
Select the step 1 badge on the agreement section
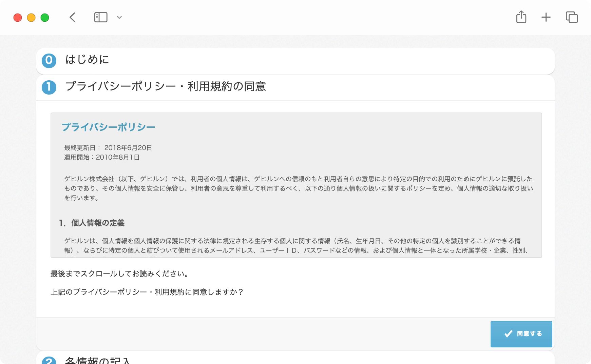[x=49, y=87]
